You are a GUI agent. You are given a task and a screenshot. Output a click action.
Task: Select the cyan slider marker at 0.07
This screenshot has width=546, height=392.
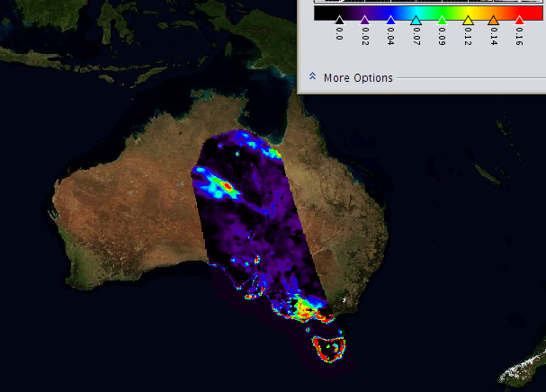416,20
